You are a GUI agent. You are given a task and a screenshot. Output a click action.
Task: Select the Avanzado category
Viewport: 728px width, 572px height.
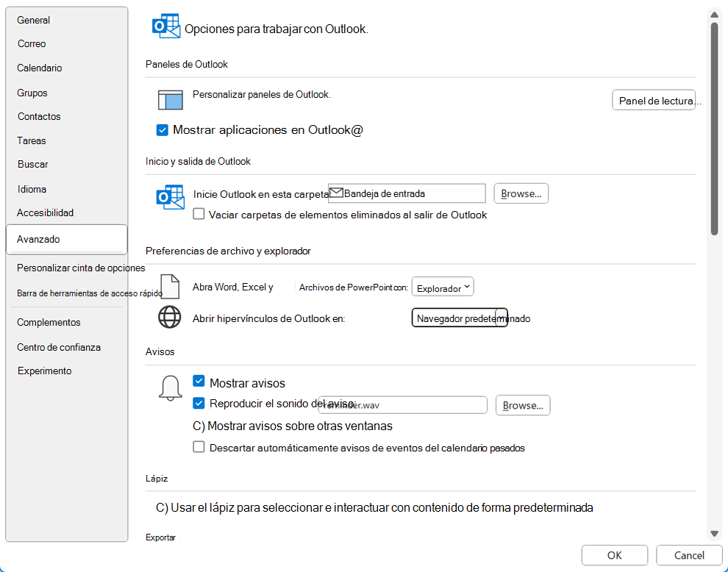(66, 240)
